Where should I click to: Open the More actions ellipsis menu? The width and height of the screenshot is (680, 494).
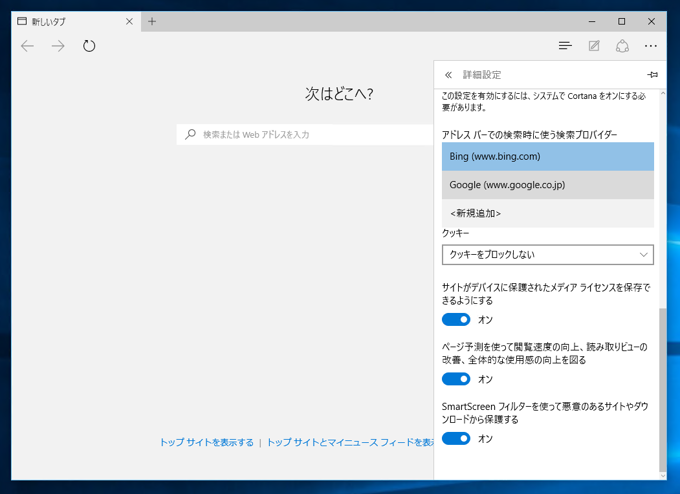pyautogui.click(x=651, y=46)
